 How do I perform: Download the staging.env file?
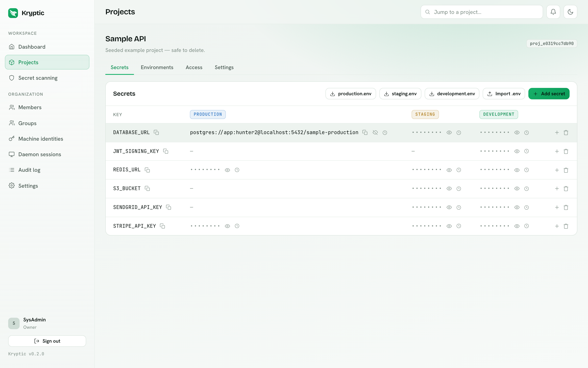[400, 94]
